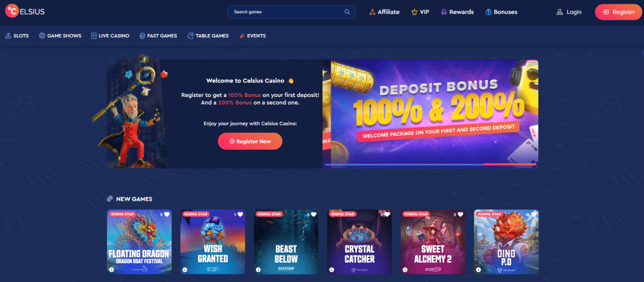Click the Register button in header
The height and width of the screenshot is (282, 644).
tap(619, 12)
